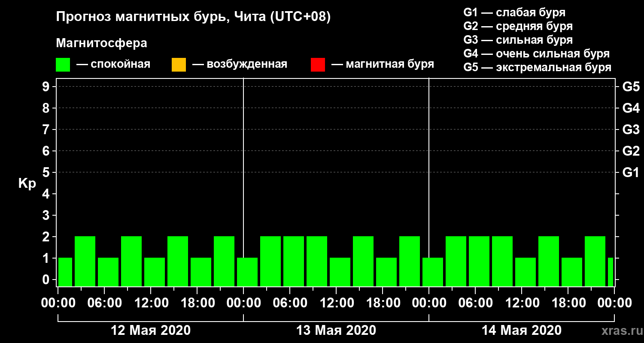644x343 pixels.
Task: Click the 12:00 time label for 14 Мая
Action: pyautogui.click(x=522, y=303)
